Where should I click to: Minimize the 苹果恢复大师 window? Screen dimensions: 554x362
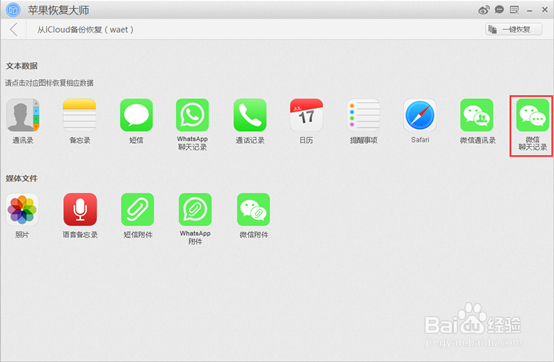tap(530, 11)
